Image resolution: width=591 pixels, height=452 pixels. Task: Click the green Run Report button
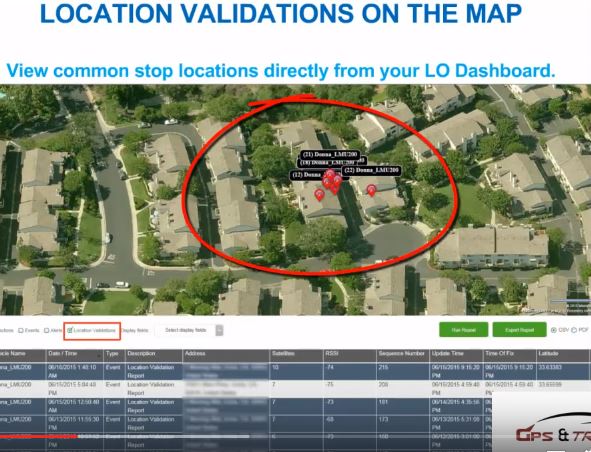coord(464,330)
